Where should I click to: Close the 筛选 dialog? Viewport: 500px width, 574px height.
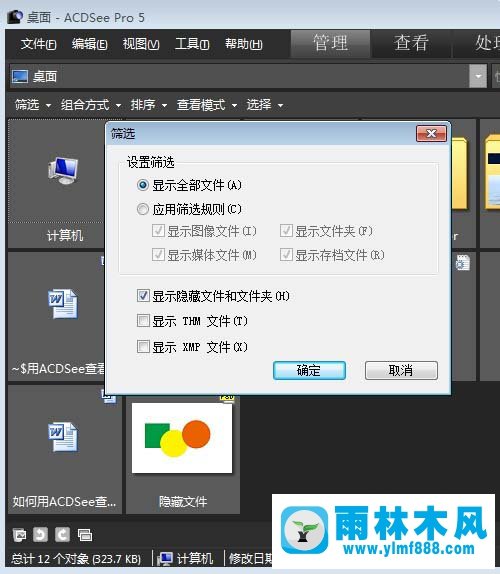(x=432, y=134)
